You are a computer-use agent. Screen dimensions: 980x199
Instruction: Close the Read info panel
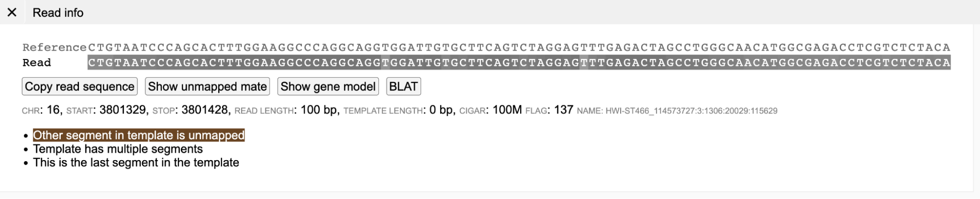click(12, 12)
